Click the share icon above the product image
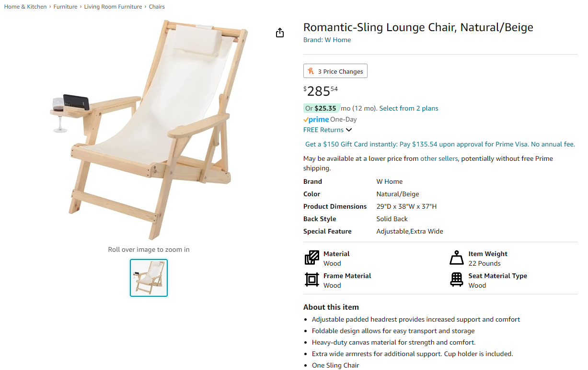The width and height of the screenshot is (588, 370). [x=280, y=33]
